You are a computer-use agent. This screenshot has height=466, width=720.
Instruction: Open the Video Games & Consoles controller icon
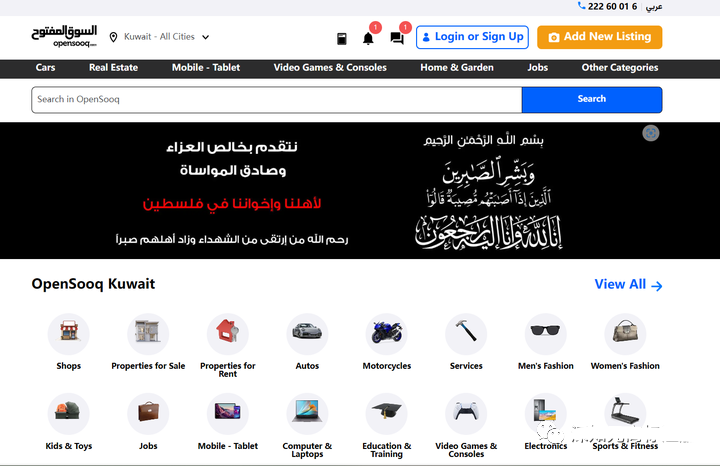point(466,414)
